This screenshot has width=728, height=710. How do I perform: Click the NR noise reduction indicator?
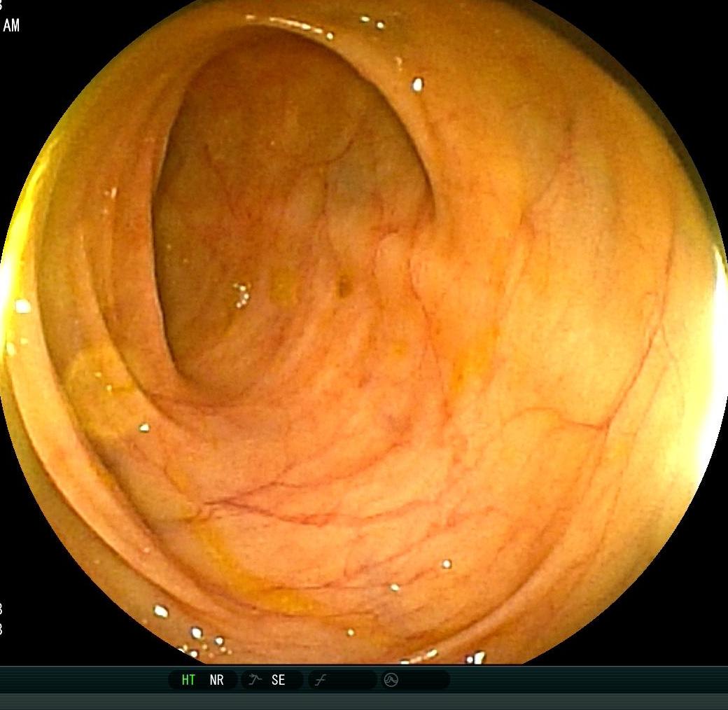click(217, 680)
